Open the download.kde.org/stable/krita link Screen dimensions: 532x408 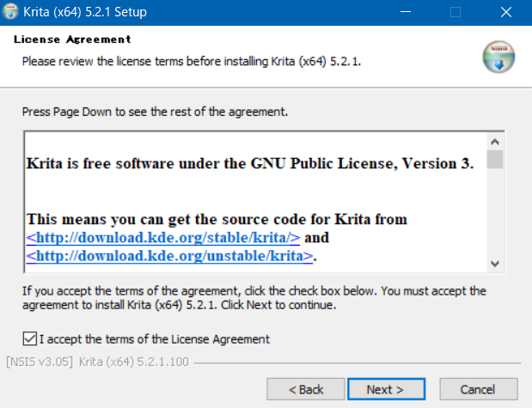tap(163, 238)
